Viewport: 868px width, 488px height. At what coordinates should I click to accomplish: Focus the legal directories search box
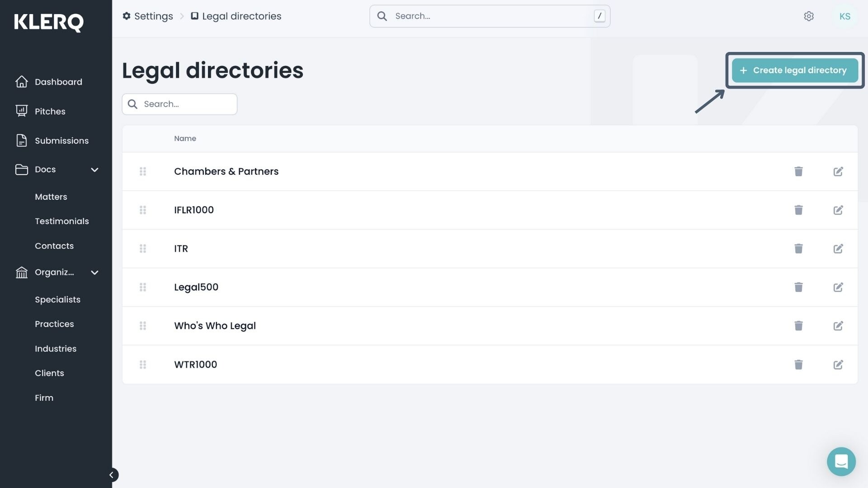[x=179, y=104]
